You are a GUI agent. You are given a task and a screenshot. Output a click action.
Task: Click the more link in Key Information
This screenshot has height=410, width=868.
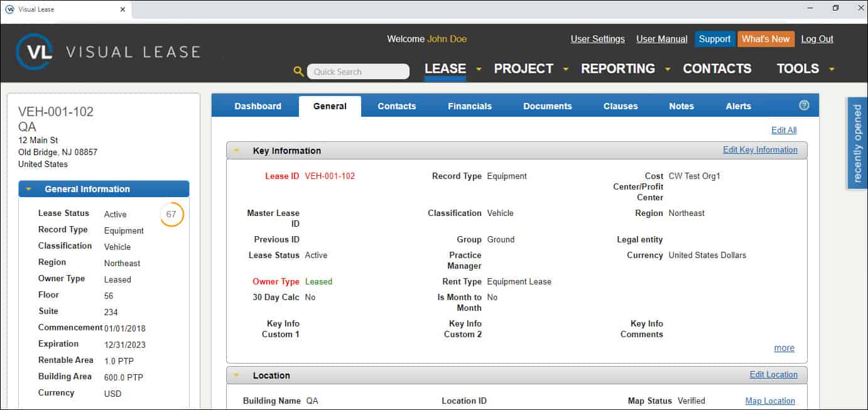click(x=784, y=348)
